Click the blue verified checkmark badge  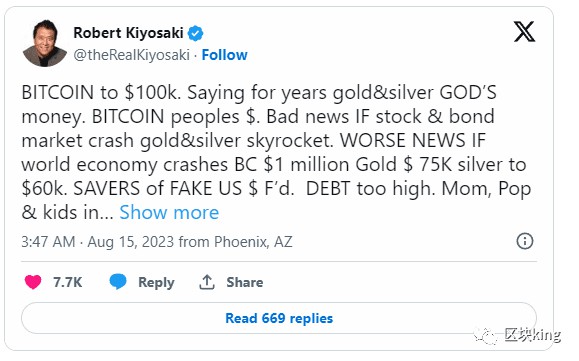tap(195, 33)
